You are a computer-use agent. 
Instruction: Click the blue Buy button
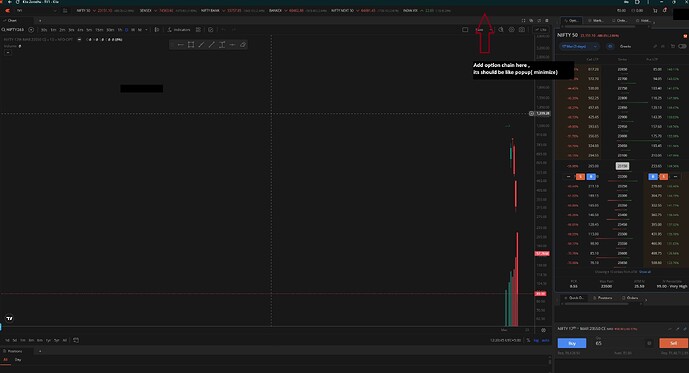coord(572,343)
